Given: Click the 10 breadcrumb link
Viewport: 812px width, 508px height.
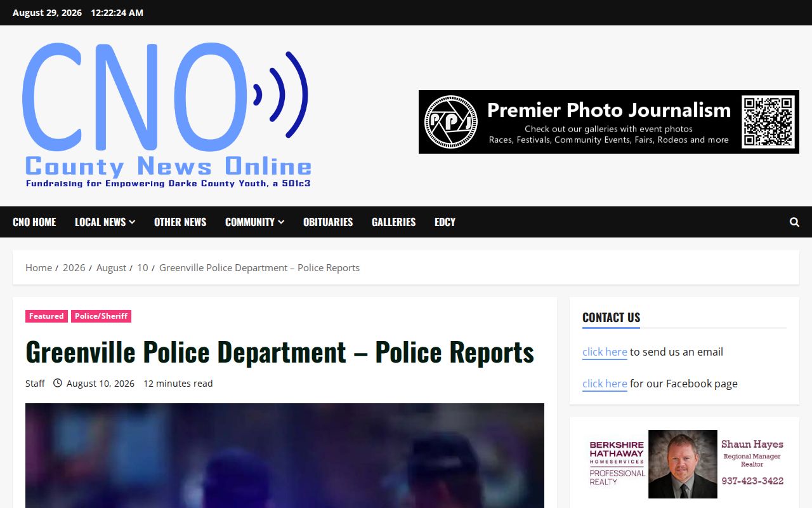Looking at the screenshot, I should click(143, 268).
